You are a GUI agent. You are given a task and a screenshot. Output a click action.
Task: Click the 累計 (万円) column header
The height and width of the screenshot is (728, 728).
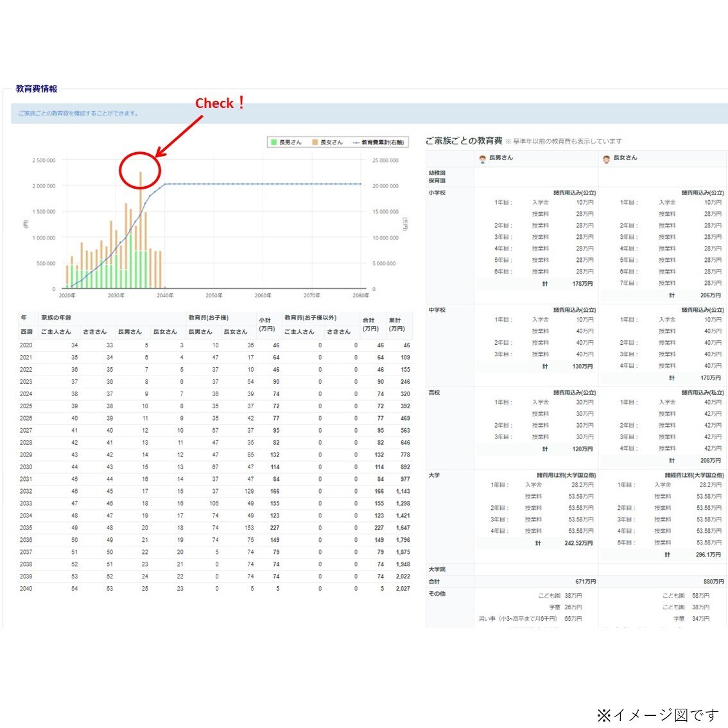[397, 324]
